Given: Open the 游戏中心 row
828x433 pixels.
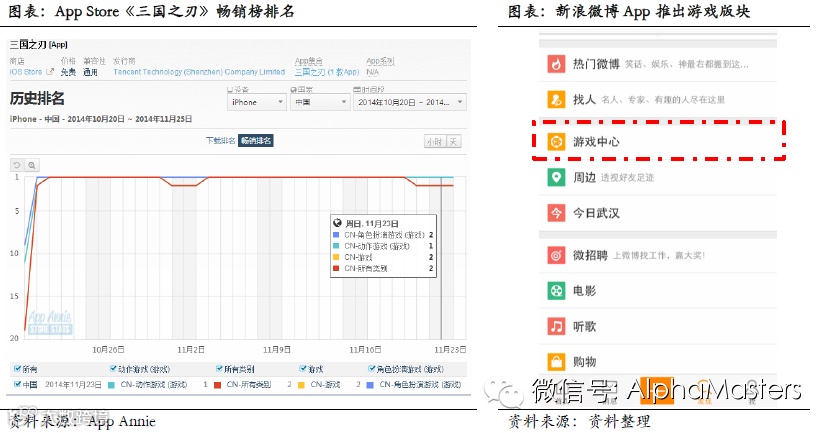Looking at the screenshot, I should (x=658, y=142).
